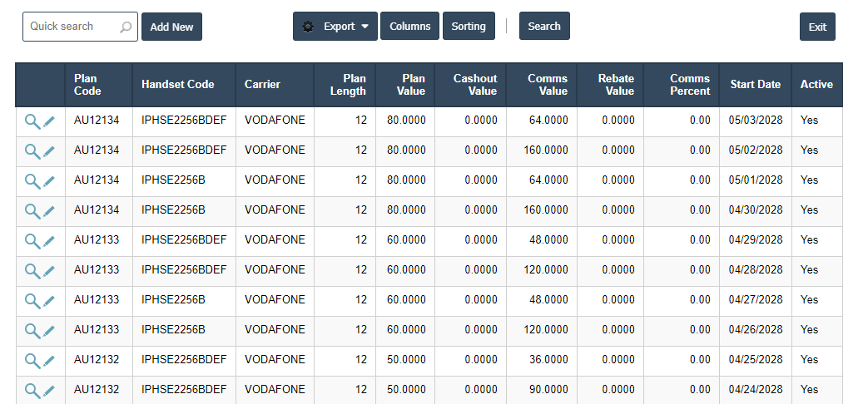Sort table by Start Date header

[755, 85]
